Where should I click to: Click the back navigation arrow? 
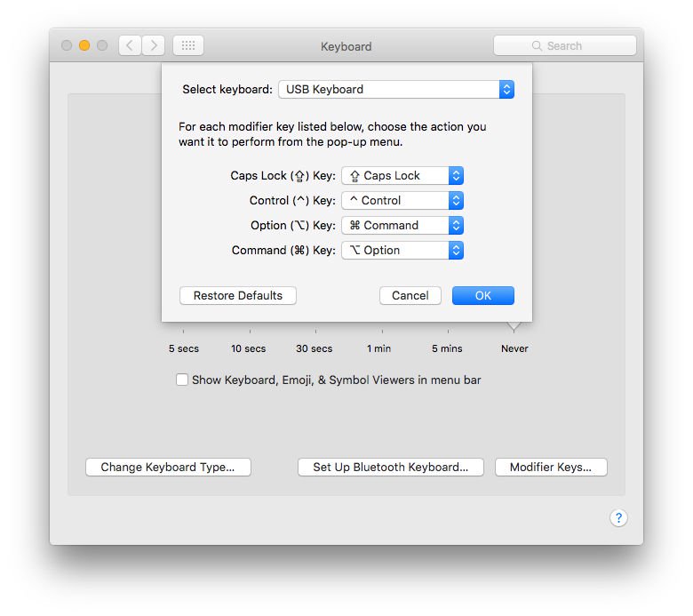coord(130,45)
